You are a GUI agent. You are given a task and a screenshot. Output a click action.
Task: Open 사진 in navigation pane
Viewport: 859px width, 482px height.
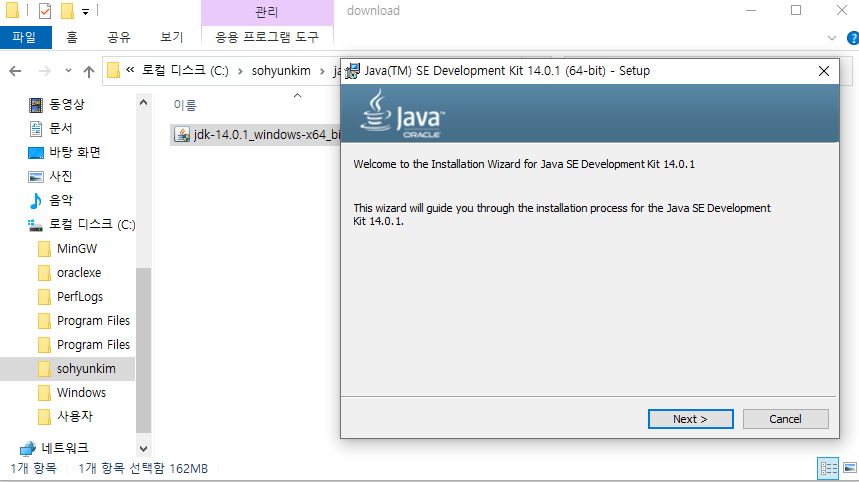pyautogui.click(x=61, y=176)
